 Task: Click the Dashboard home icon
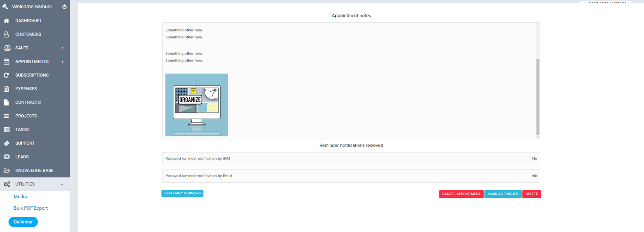click(6, 21)
